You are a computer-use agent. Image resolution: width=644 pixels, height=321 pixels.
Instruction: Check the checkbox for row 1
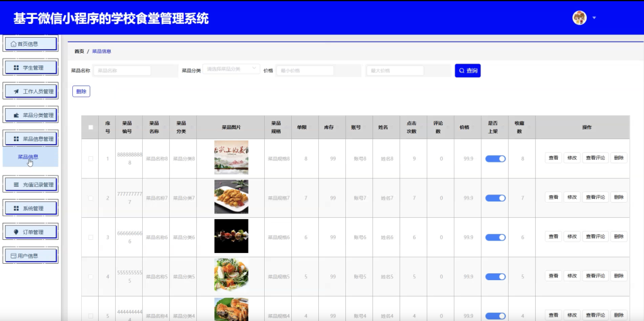(x=91, y=159)
